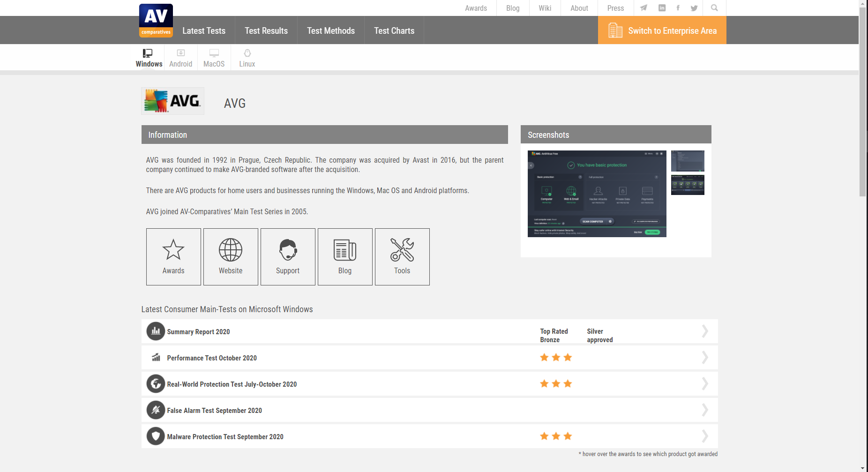
Task: Click the Performance Test chart icon
Action: point(156,357)
